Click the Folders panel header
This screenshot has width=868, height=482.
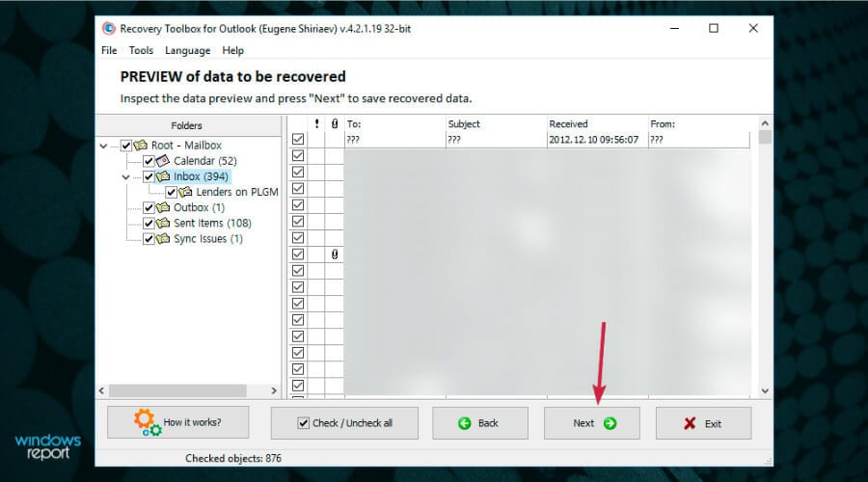[x=188, y=125]
